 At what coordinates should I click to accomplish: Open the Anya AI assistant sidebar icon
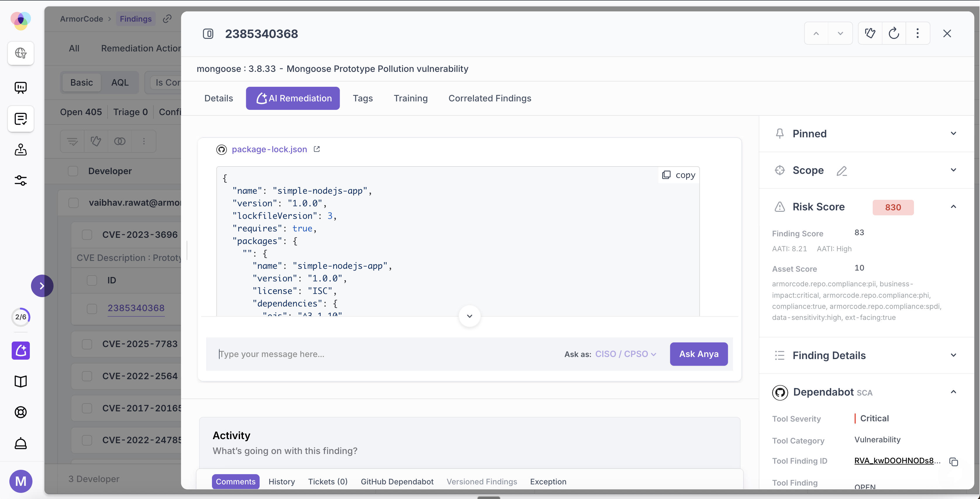click(x=20, y=350)
